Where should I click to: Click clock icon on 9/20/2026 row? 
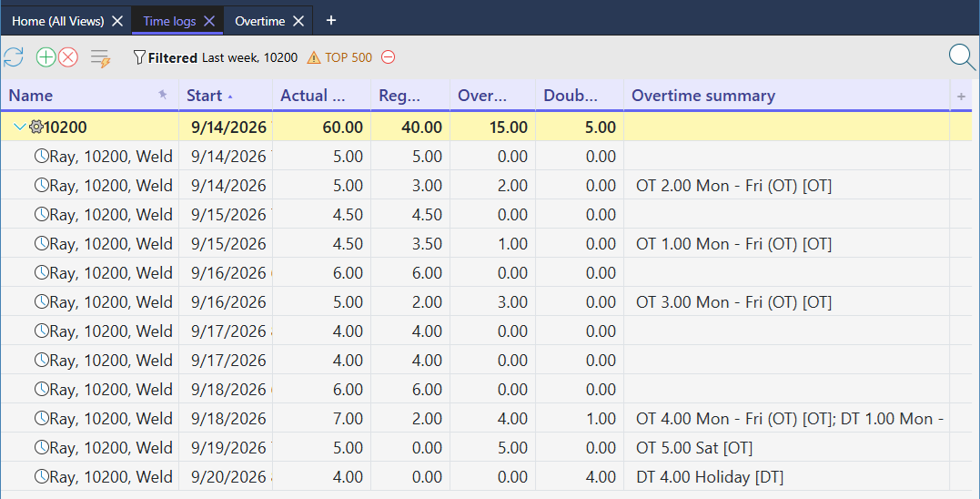click(41, 477)
